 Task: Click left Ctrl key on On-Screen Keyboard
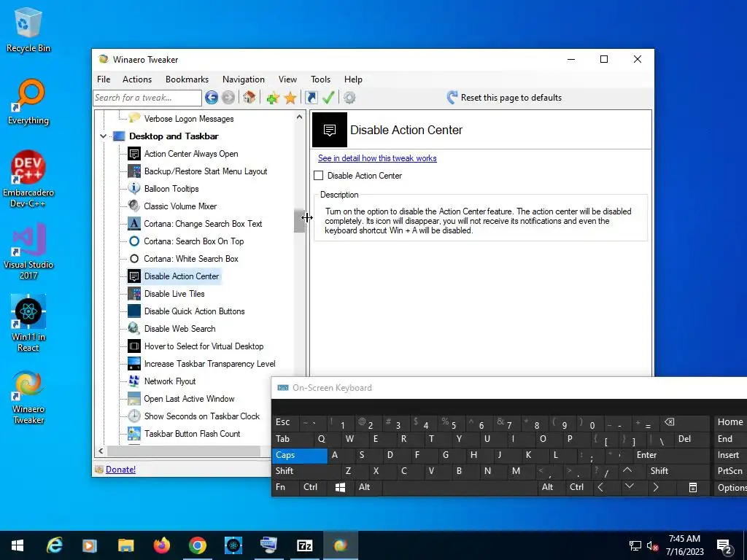(x=312, y=488)
